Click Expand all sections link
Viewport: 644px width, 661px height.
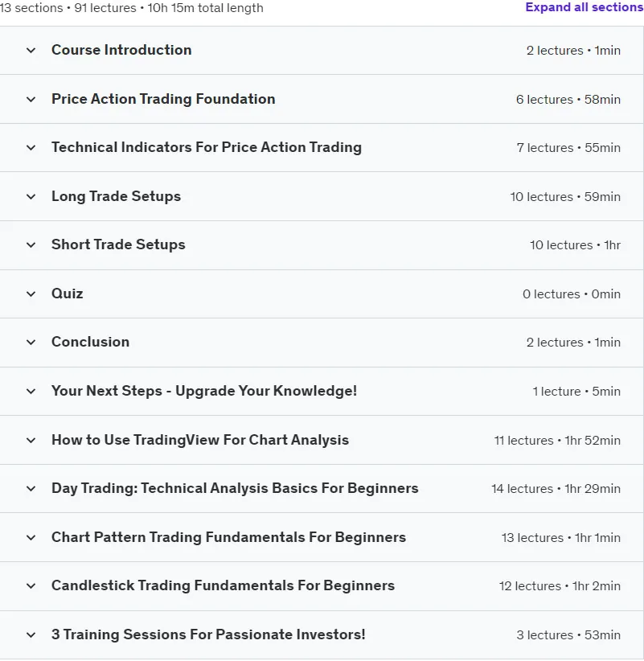tap(585, 7)
